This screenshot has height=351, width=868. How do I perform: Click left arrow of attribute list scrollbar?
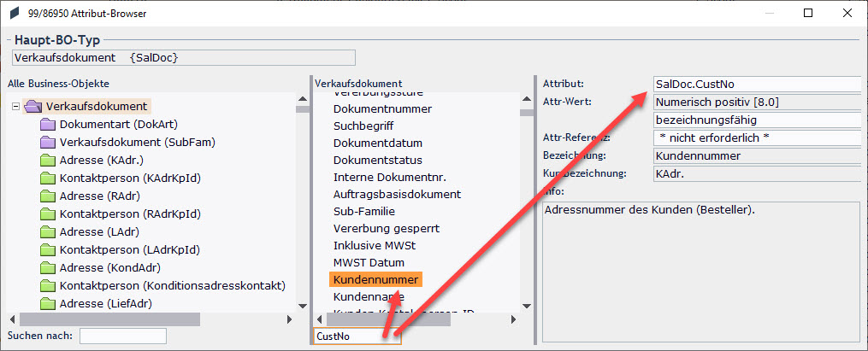[320, 319]
